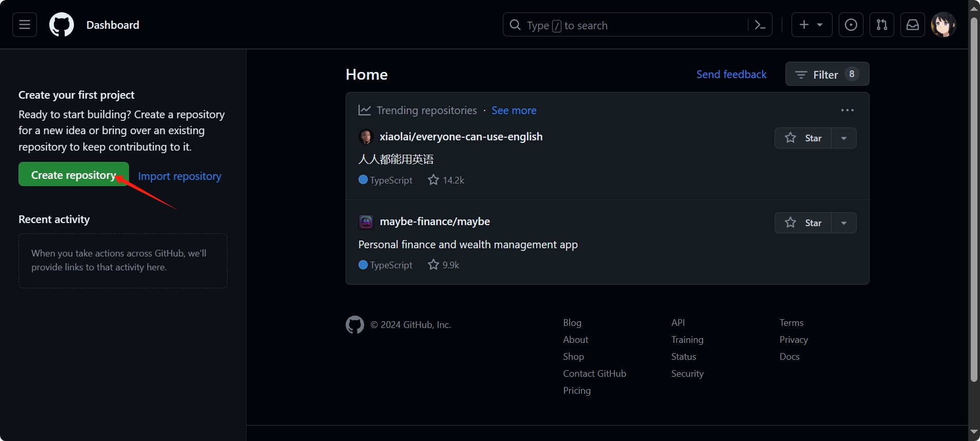Open the API footer link
The image size is (980, 441).
[678, 323]
